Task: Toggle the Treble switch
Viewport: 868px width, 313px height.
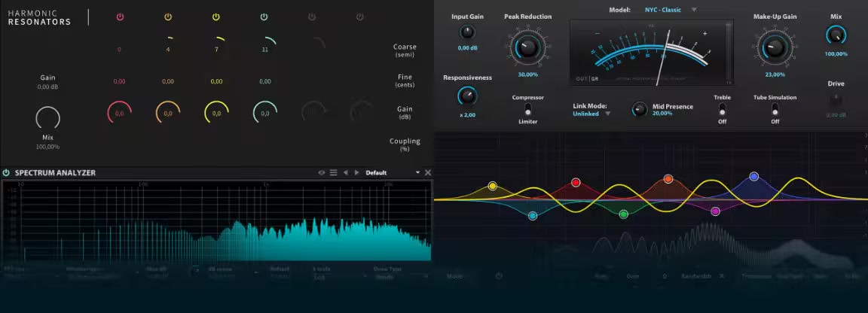Action: pos(722,110)
